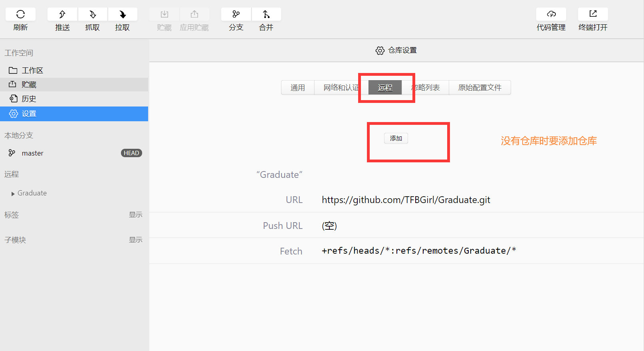Click the Workspace (工作空间) section header
This screenshot has width=644, height=351.
pyautogui.click(x=19, y=53)
